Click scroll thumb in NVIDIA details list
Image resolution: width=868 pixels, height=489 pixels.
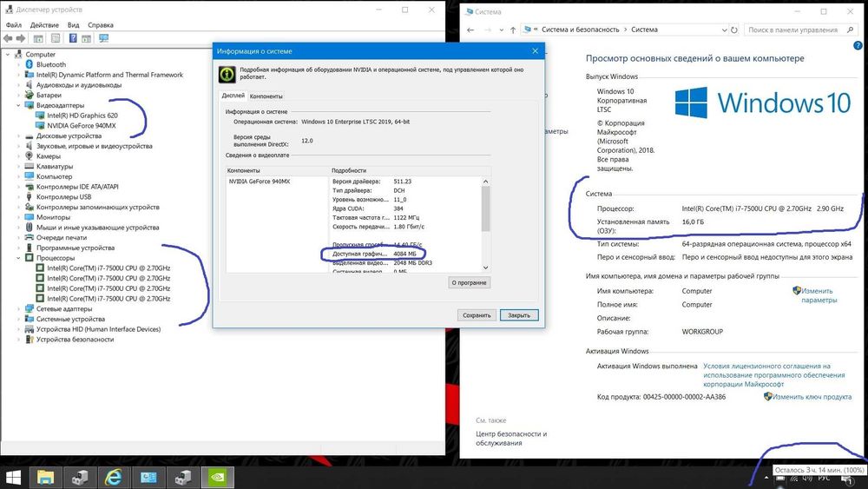pos(485,208)
